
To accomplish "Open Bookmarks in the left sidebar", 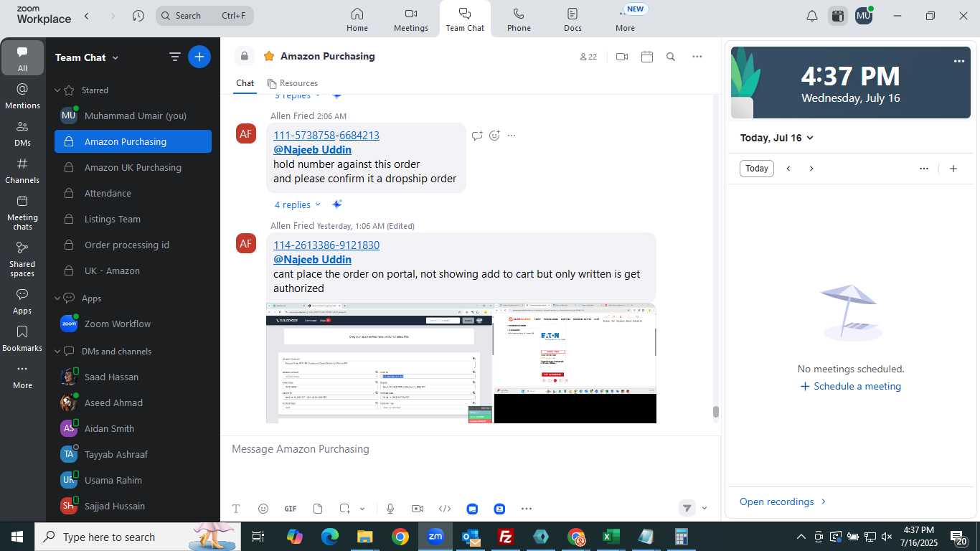I will 22,339.
